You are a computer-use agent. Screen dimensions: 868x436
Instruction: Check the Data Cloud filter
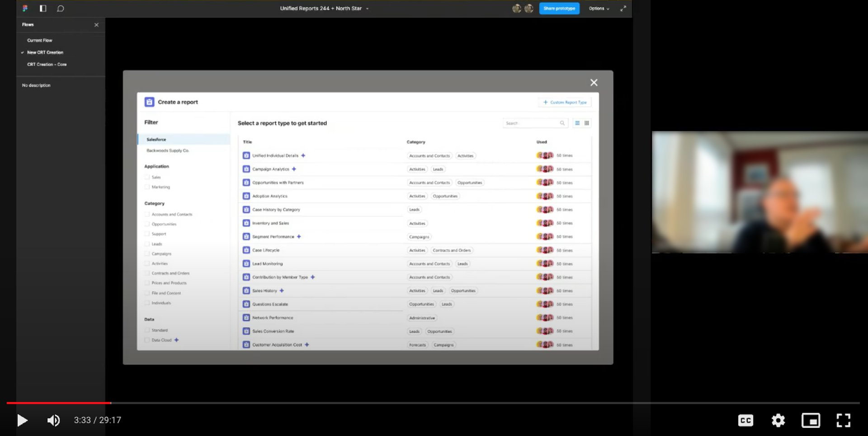coord(147,340)
